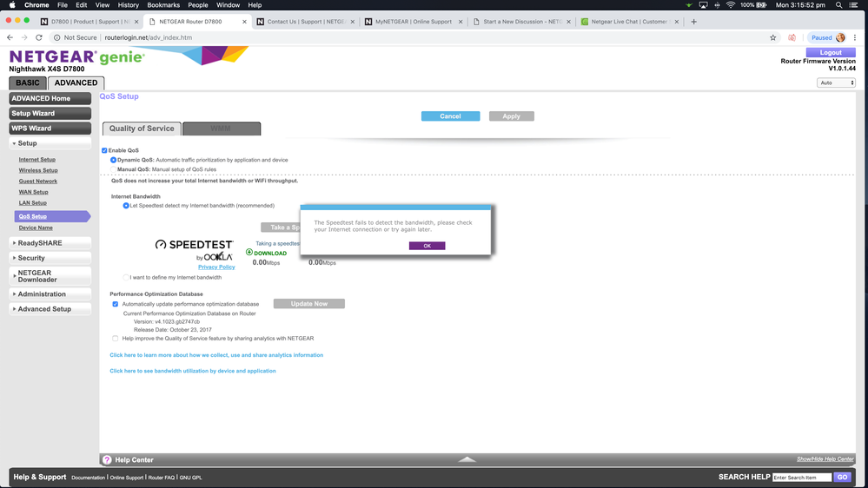This screenshot has height=488, width=868.
Task: Open the Apple menu
Action: tap(12, 5)
